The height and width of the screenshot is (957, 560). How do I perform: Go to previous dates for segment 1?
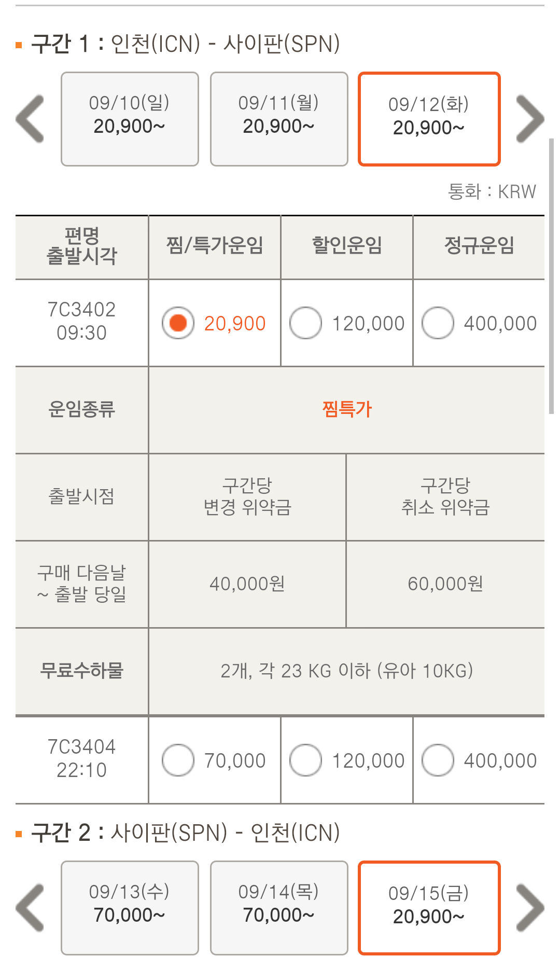pyautogui.click(x=30, y=119)
